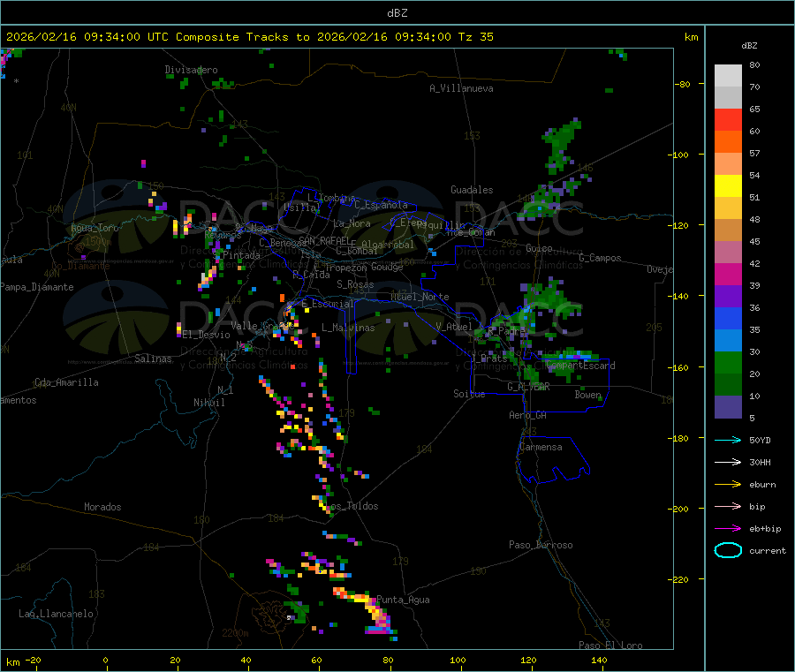
Task: Click the Pampa_Diamante place label
Action: [x=37, y=287]
